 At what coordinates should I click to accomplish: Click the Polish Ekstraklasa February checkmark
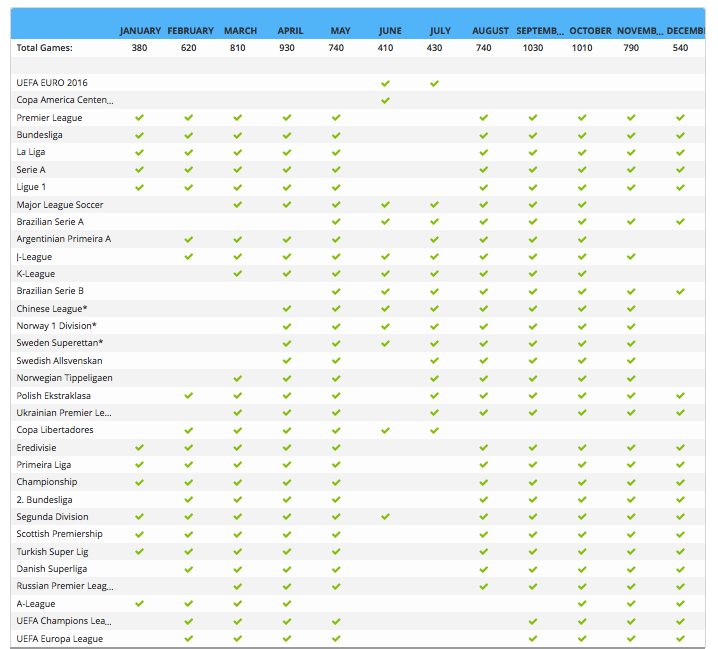[x=189, y=395]
